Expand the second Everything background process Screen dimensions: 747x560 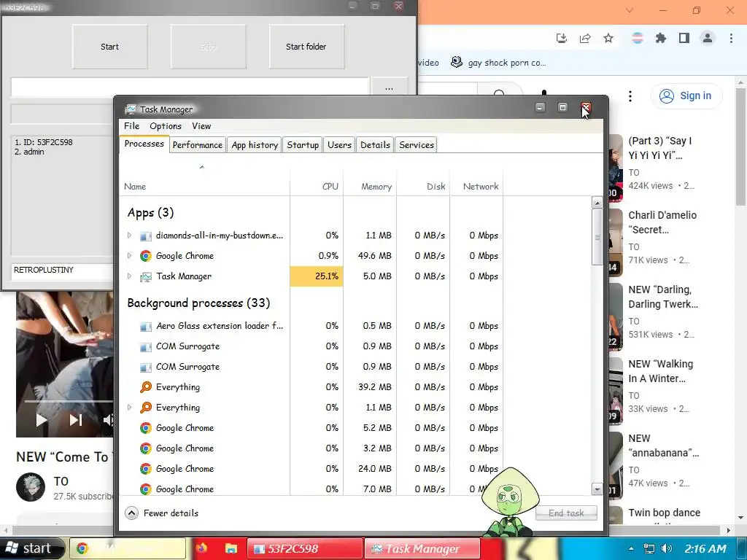tap(129, 408)
